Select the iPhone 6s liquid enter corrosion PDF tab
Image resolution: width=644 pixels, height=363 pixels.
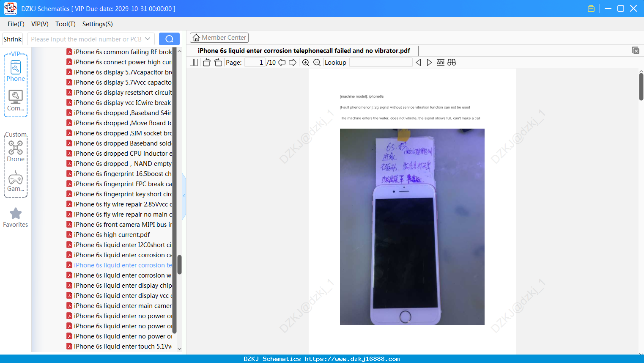[x=304, y=51]
